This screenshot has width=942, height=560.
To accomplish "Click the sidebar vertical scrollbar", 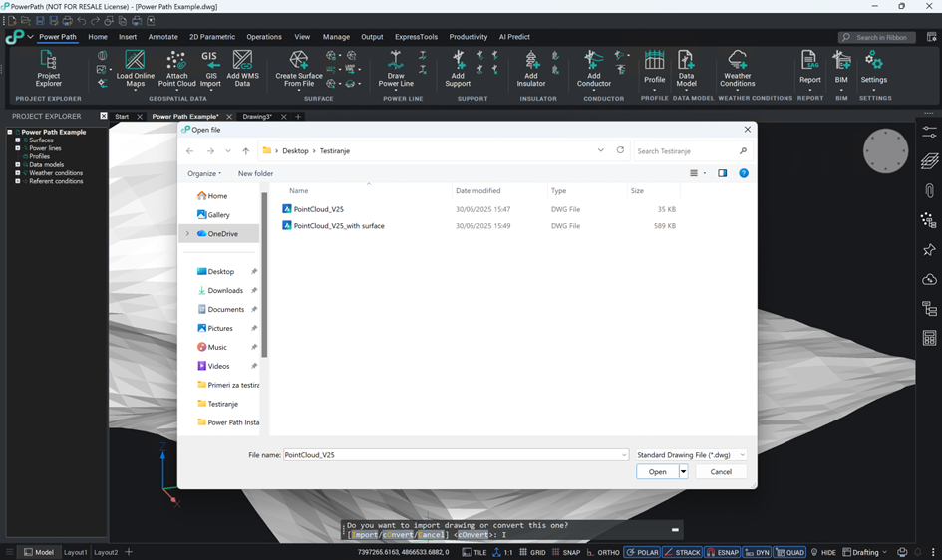I will coord(264,274).
